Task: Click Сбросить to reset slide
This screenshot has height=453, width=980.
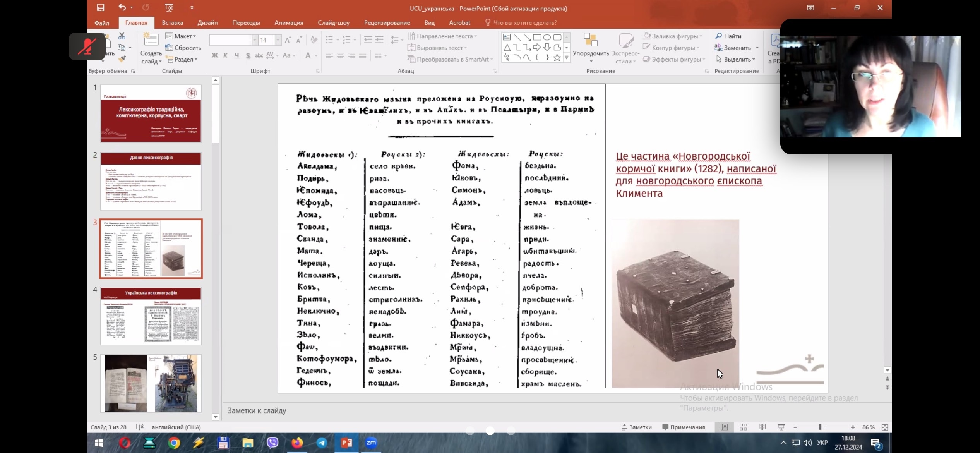Action: (x=183, y=48)
